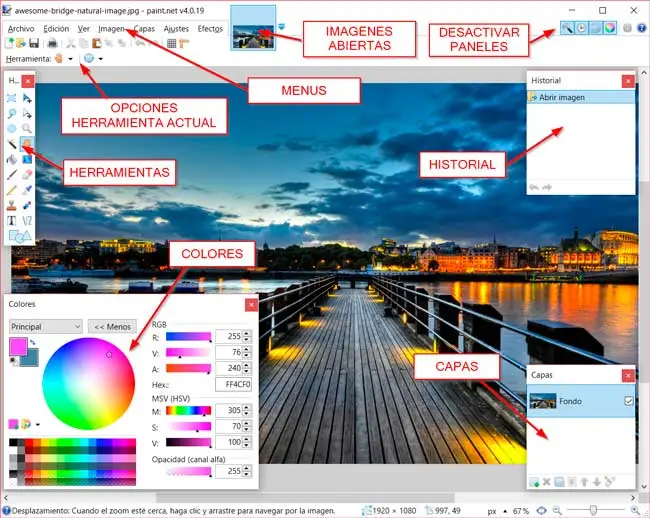Select the Magic Wand tool
The width and height of the screenshot is (650, 518).
(x=12, y=143)
